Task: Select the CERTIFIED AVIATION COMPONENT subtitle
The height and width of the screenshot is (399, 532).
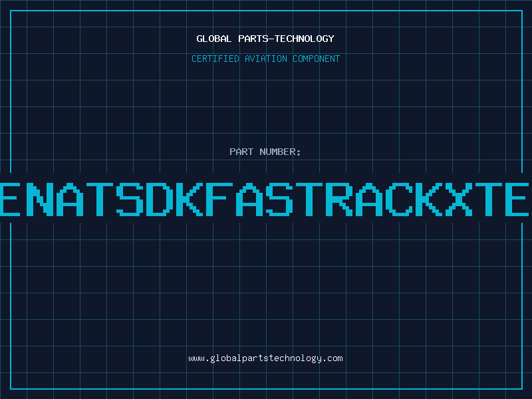Action: (x=265, y=59)
